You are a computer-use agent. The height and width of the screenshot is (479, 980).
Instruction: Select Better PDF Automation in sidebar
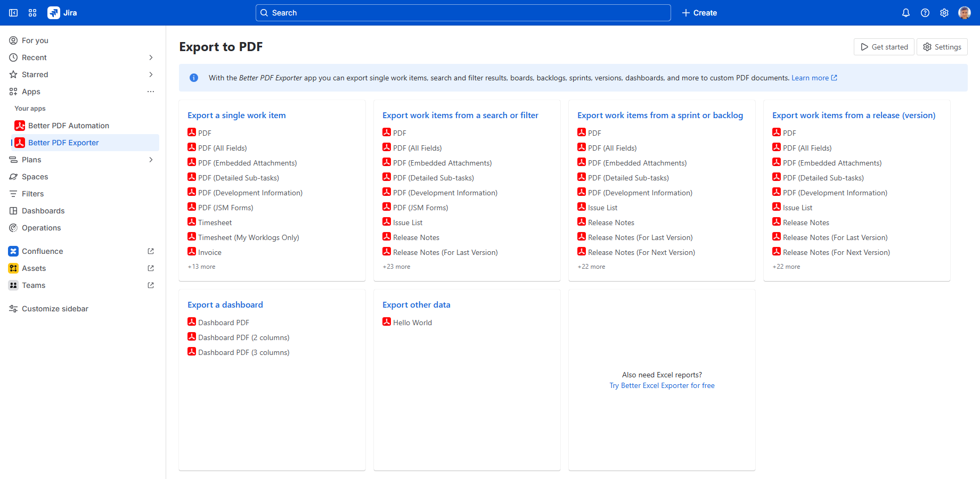(68, 126)
